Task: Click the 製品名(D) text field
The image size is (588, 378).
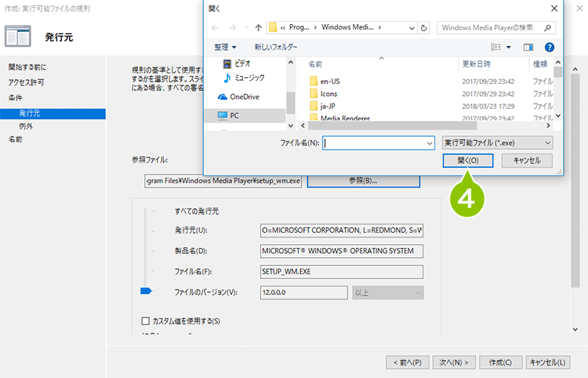Action: [342, 251]
